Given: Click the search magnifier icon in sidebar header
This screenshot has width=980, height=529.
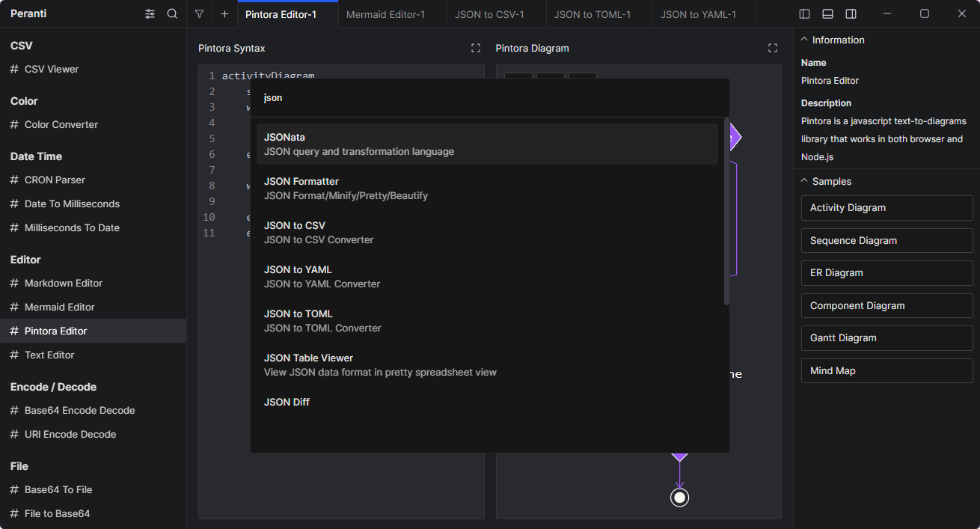Looking at the screenshot, I should 172,13.
